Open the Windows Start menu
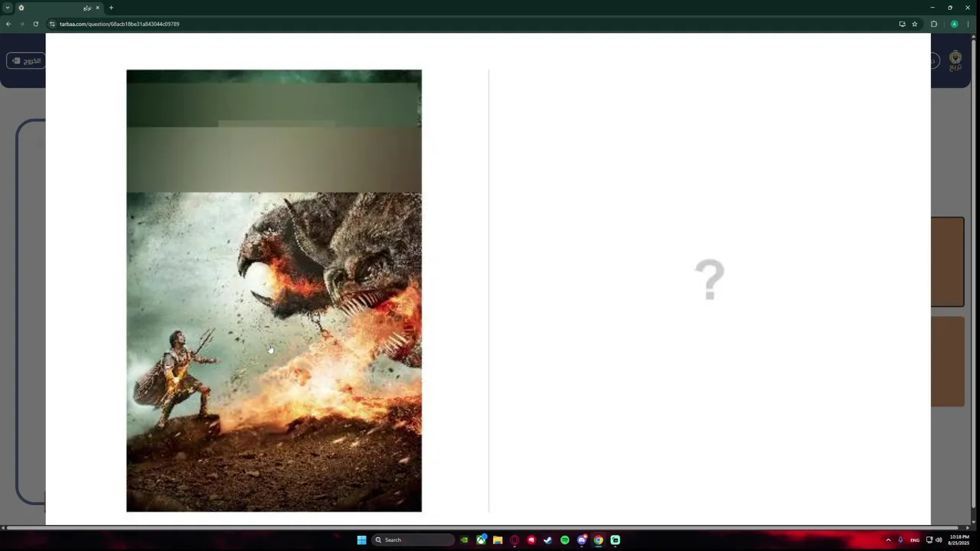980x551 pixels. click(361, 540)
